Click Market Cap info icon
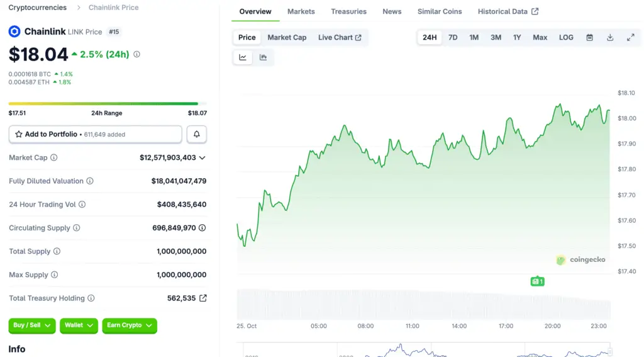Screen dimensions: 644x357 click(x=54, y=157)
